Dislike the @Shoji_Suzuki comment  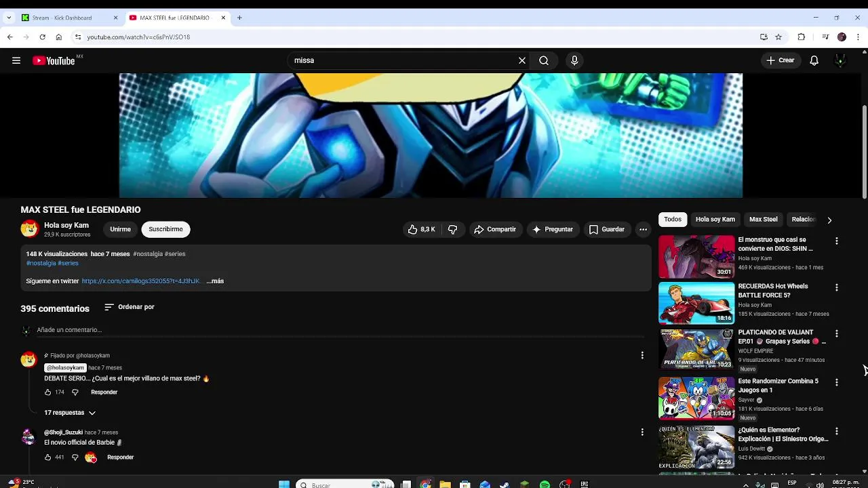[x=75, y=457]
